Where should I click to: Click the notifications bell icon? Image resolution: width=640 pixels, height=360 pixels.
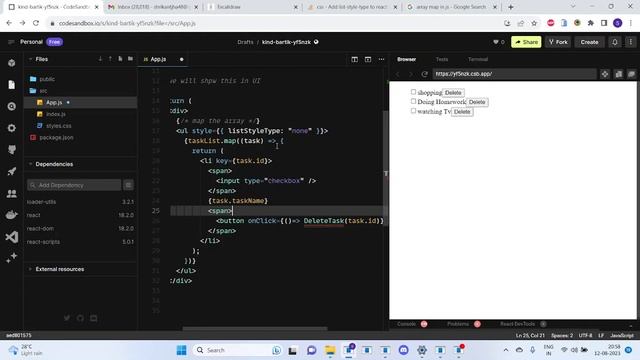coord(615,42)
